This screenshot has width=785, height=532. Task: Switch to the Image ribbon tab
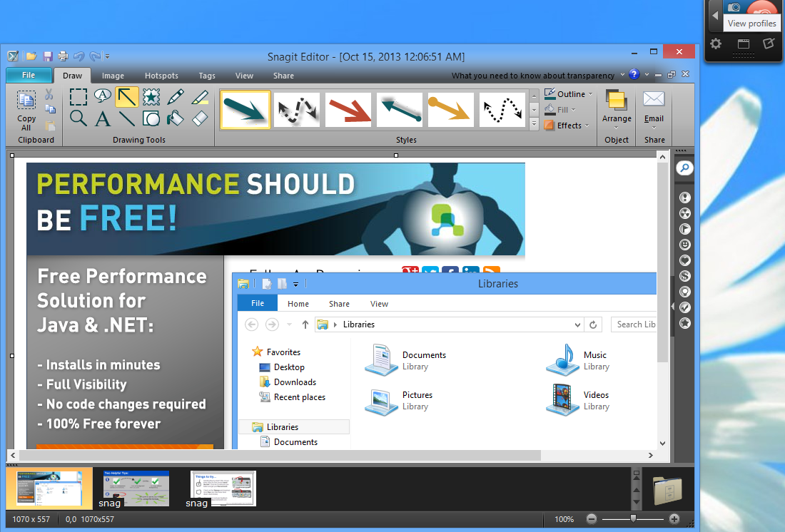pyautogui.click(x=113, y=76)
